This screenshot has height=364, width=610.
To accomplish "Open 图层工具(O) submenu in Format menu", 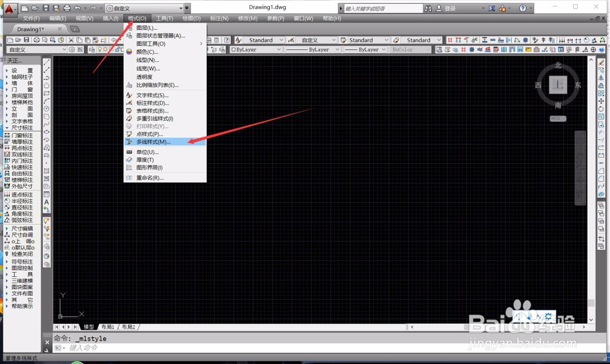I will tap(165, 43).
